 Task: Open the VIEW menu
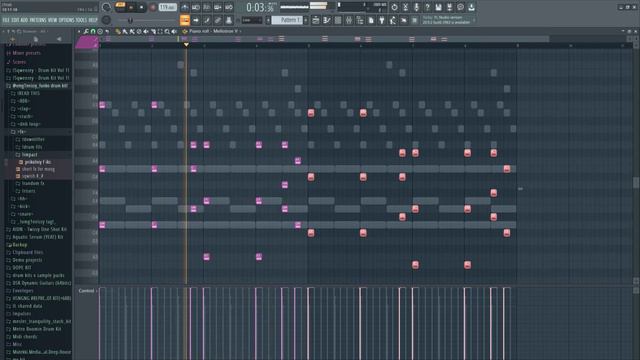coord(52,20)
